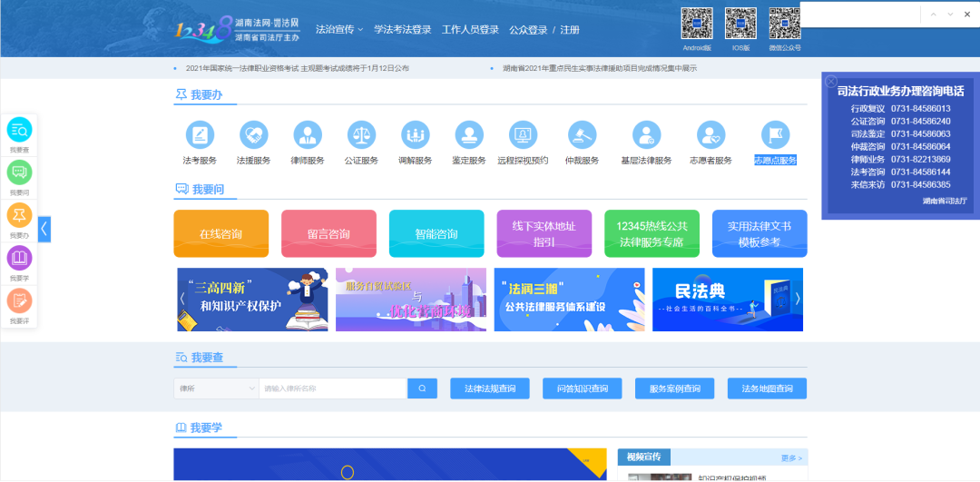Open the 法考服务 icon
Image resolution: width=980 pixels, height=482 pixels.
coord(200,135)
